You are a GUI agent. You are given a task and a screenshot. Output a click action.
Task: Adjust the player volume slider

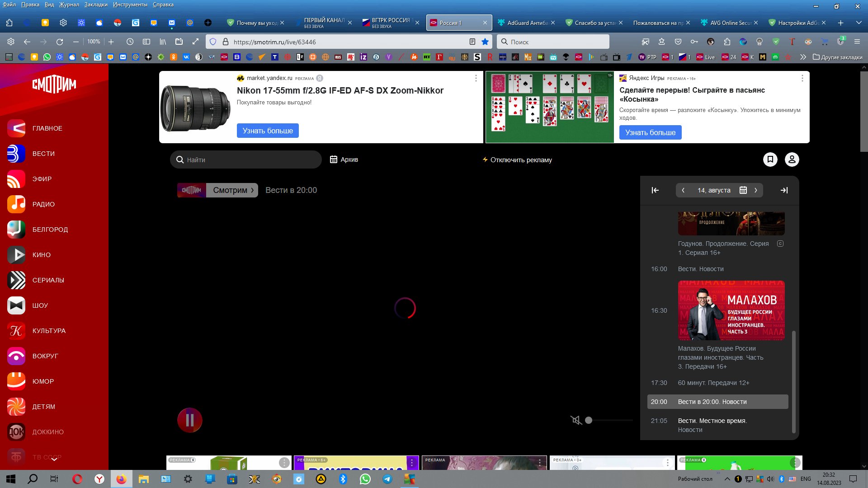tap(609, 420)
